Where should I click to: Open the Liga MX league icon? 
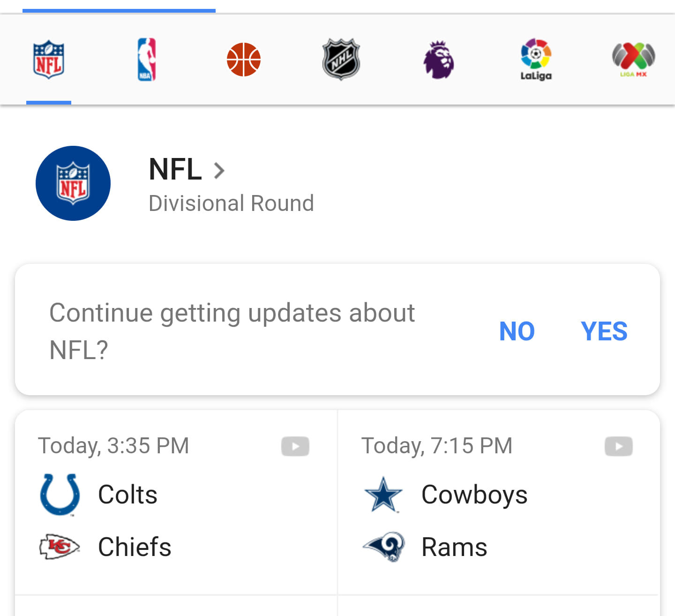[634, 60]
